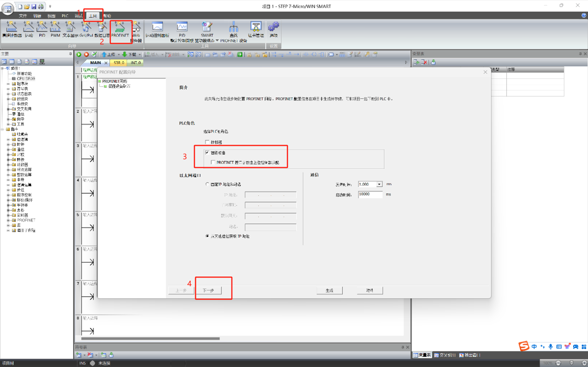Open the File ribbon tab
The image size is (588, 367).
pos(23,16)
